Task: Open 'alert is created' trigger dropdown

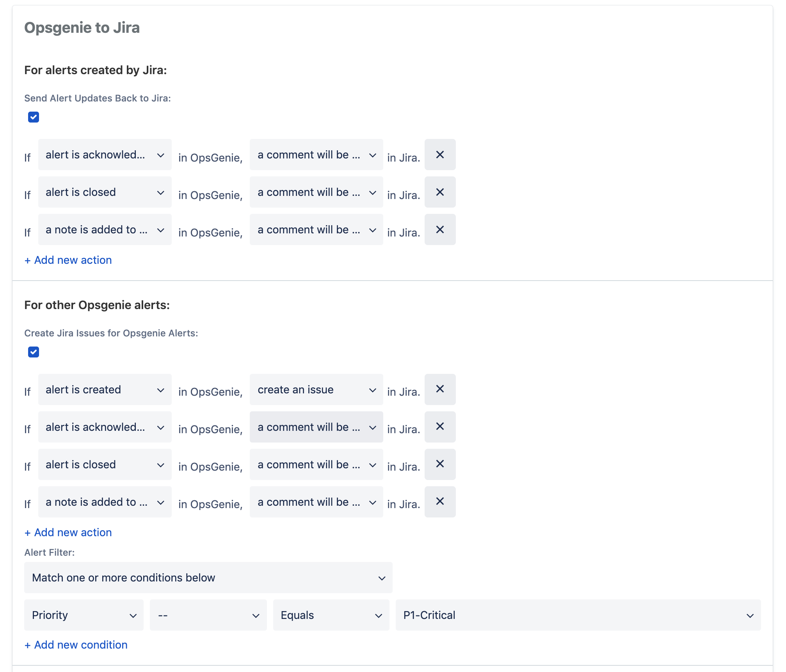Action: pyautogui.click(x=105, y=390)
